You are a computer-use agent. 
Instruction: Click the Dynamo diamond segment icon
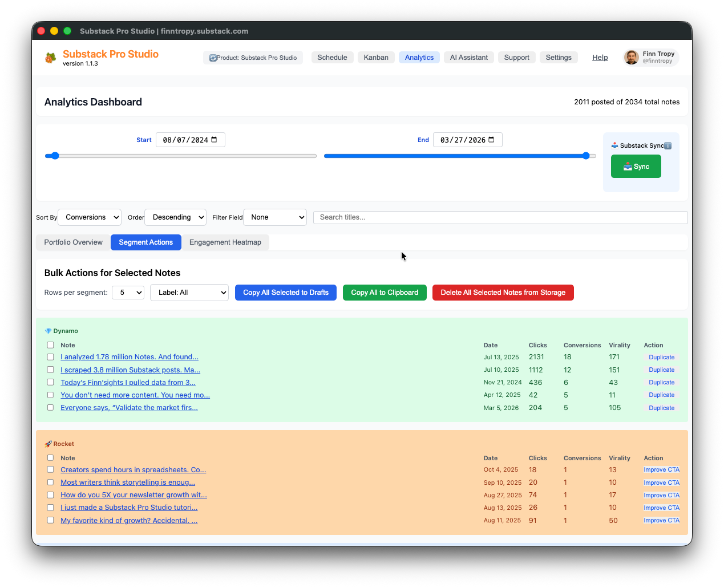coord(48,331)
